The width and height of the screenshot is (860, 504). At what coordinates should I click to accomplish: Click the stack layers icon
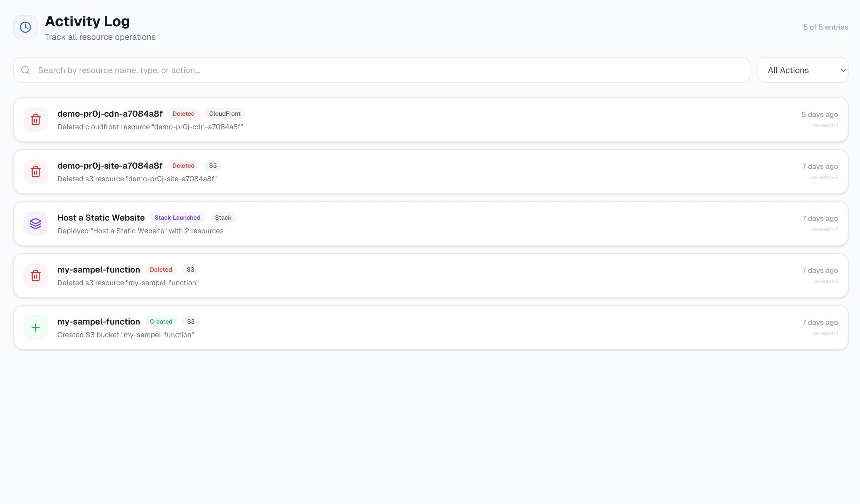[x=35, y=224]
